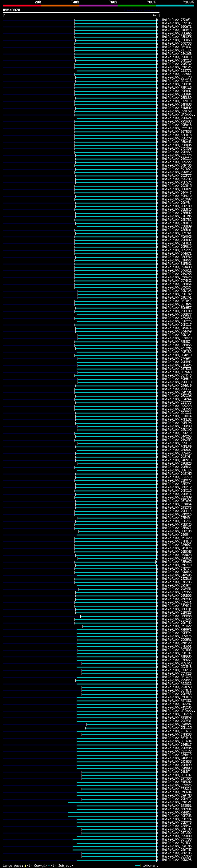The width and height of the screenshot is (197, 868).
Task: Select the UniRef100_A5BCX5 label
Action: pos(177,525)
